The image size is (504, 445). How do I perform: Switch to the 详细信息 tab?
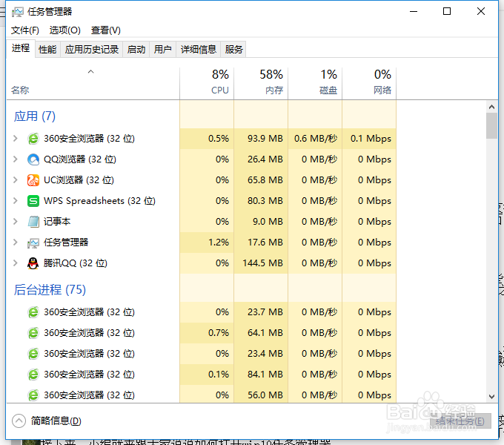click(199, 50)
